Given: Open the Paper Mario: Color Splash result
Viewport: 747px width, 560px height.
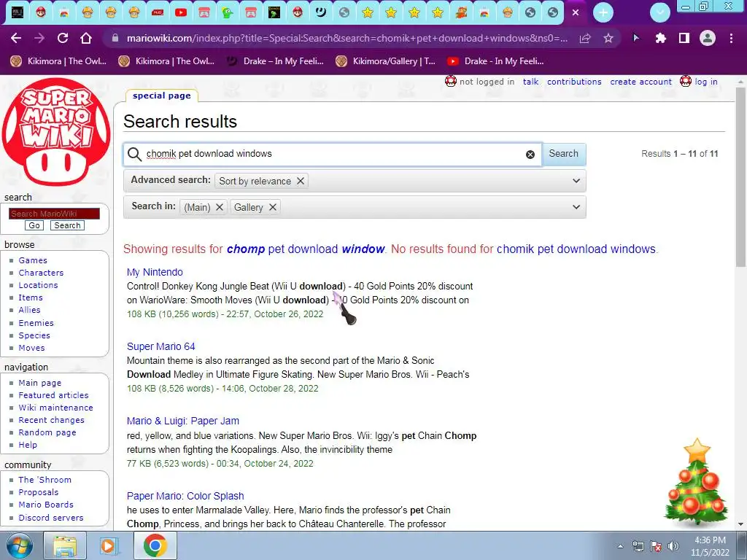Looking at the screenshot, I should tap(185, 496).
